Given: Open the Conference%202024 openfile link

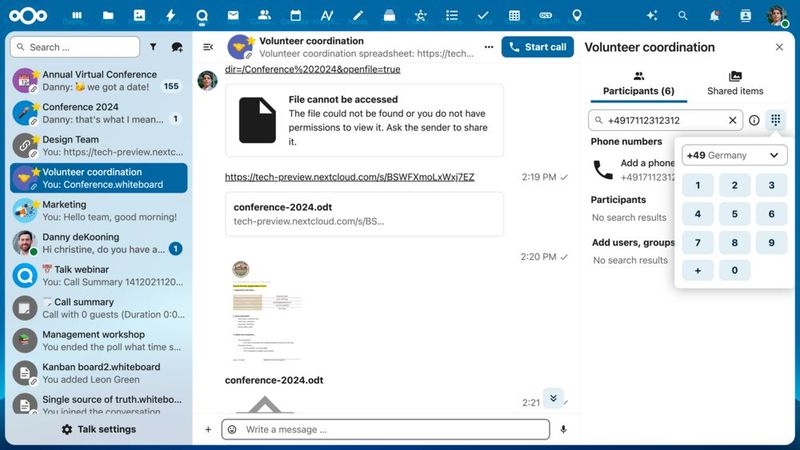Looking at the screenshot, I should pyautogui.click(x=312, y=69).
